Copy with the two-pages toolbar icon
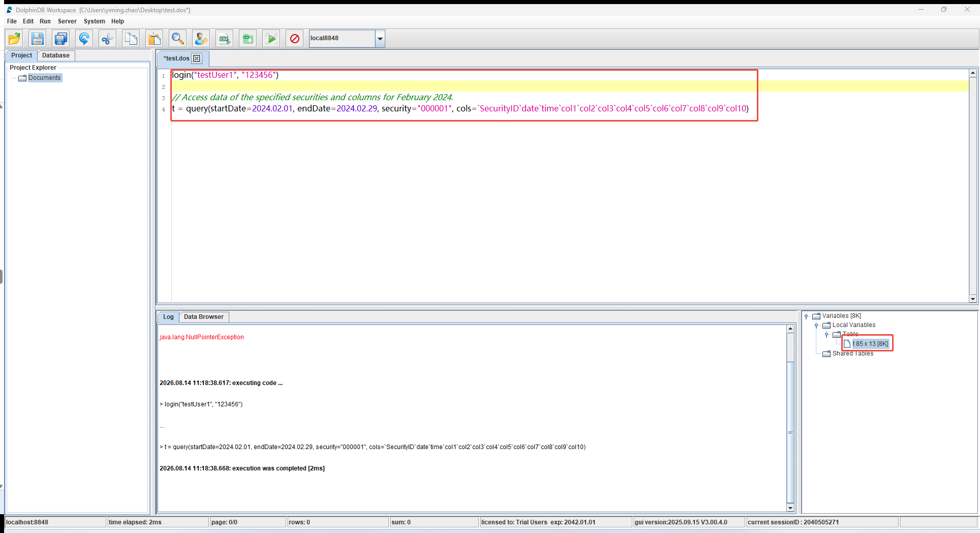The width and height of the screenshot is (980, 533). (131, 39)
